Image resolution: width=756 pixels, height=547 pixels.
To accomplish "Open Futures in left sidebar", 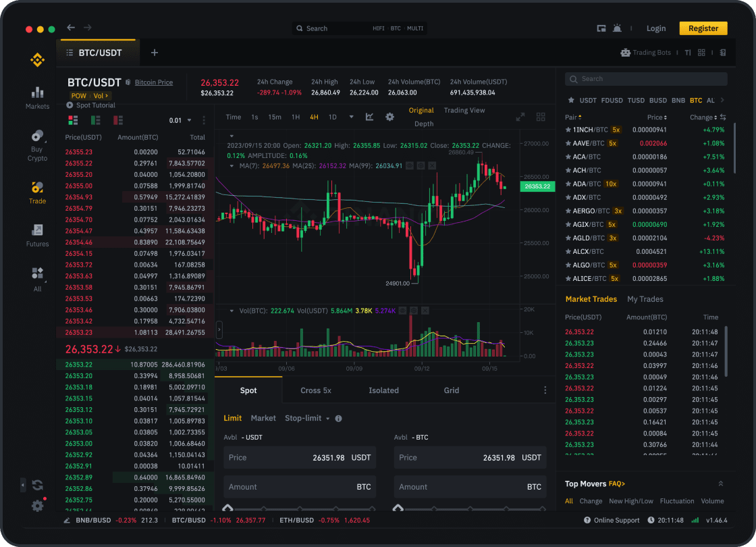I will coord(37,235).
